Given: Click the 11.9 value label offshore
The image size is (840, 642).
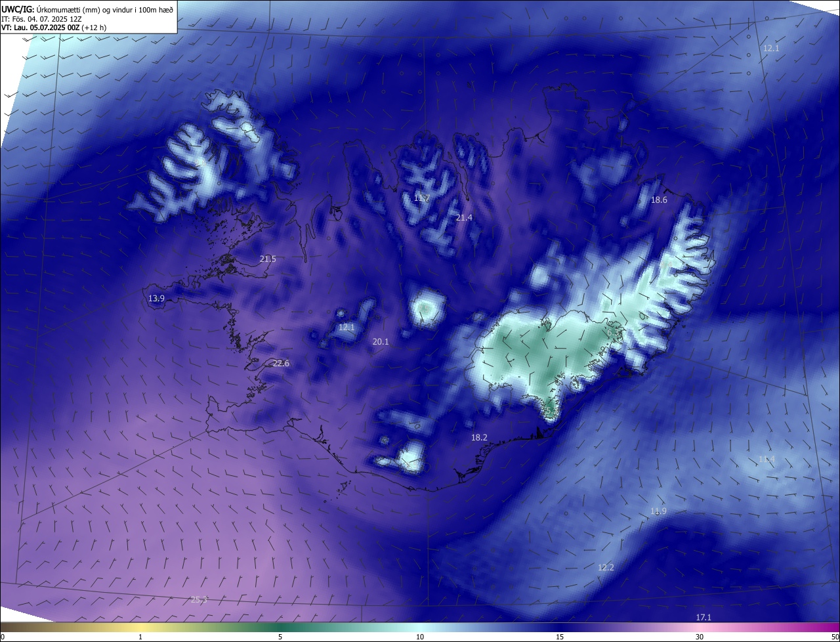Looking at the screenshot, I should [x=658, y=511].
